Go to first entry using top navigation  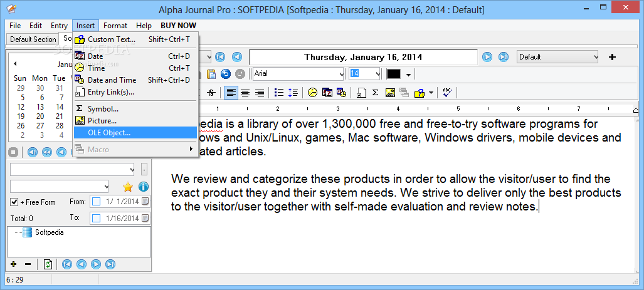click(x=220, y=57)
